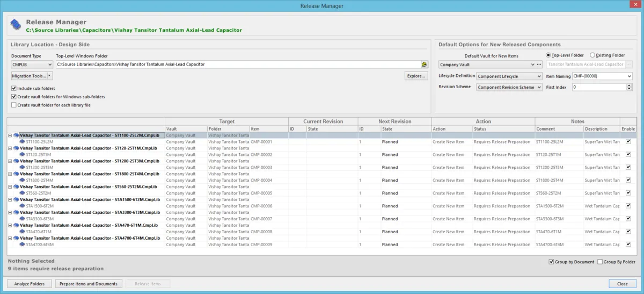This screenshot has width=644, height=294.
Task: Click library icon of ST1100-25L2M.CmpLib row
Action: tap(16, 135)
